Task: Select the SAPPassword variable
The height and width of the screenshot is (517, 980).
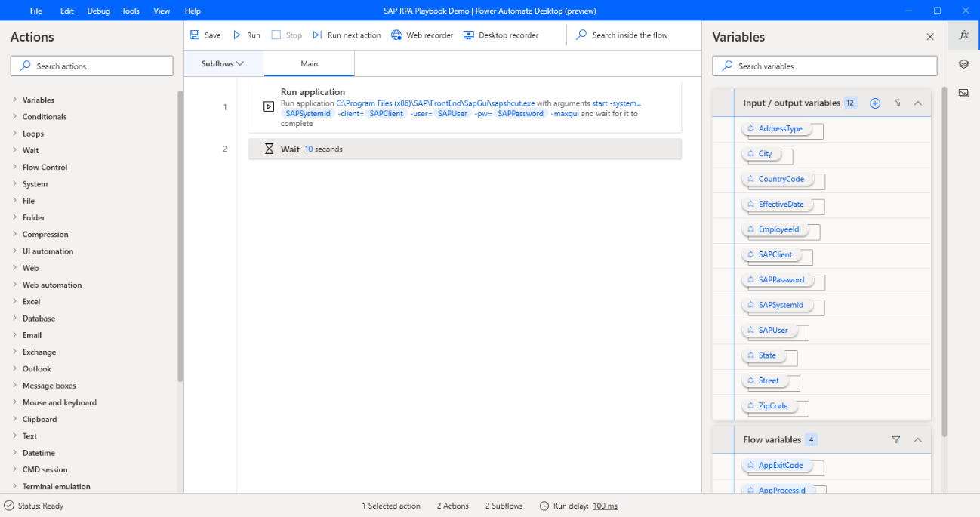Action: (x=776, y=280)
